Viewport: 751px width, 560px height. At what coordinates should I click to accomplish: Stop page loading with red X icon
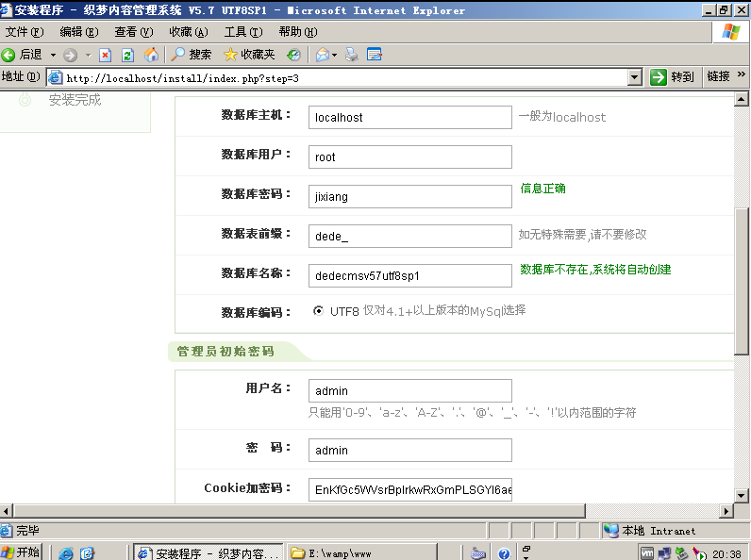(x=105, y=55)
